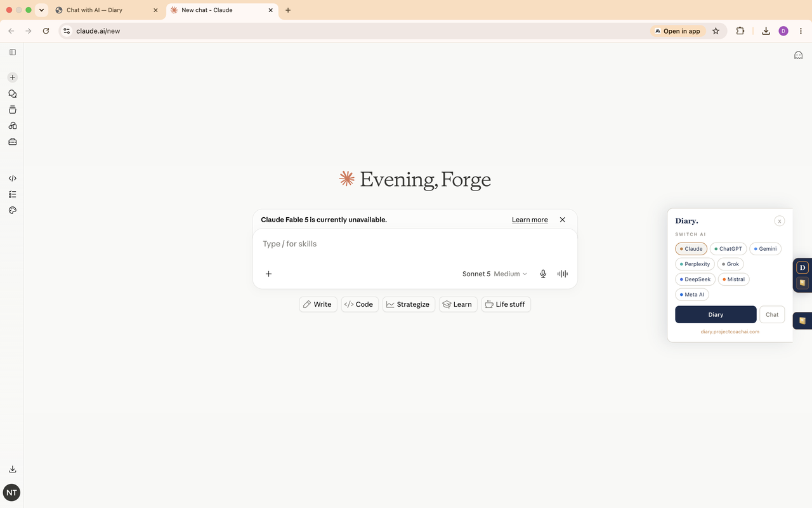Dismiss the Fable 5 unavailable banner
Viewport: 812px width, 508px height.
pos(562,220)
